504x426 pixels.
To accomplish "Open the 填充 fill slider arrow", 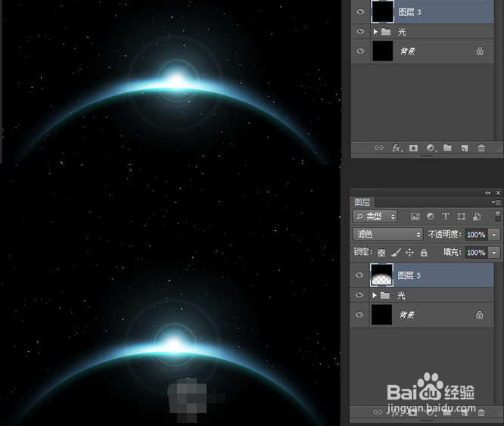I will [x=494, y=253].
